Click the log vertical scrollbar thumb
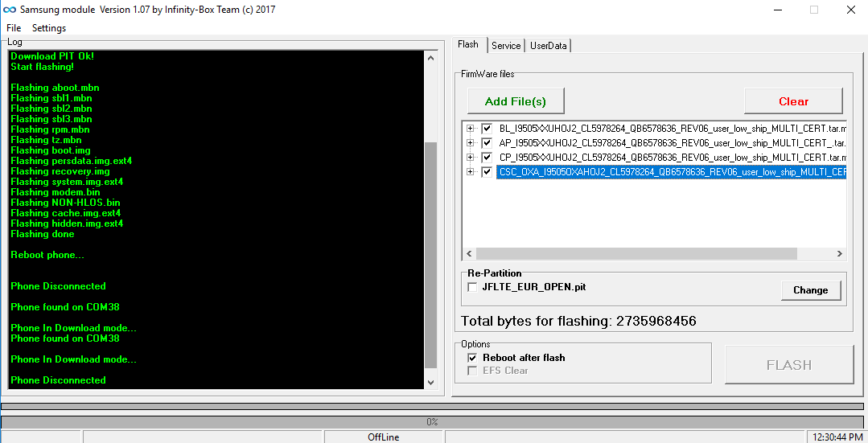This screenshot has width=868, height=443. click(x=430, y=255)
